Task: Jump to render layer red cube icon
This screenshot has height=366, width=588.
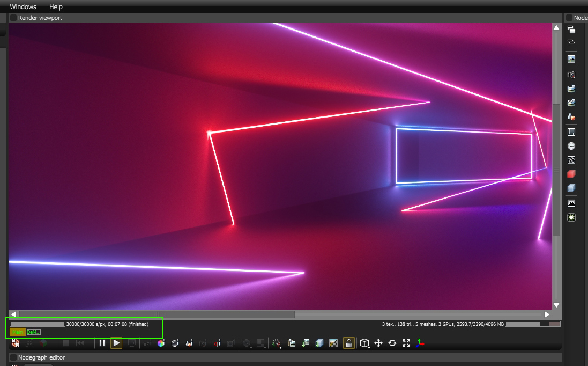Action: click(571, 174)
